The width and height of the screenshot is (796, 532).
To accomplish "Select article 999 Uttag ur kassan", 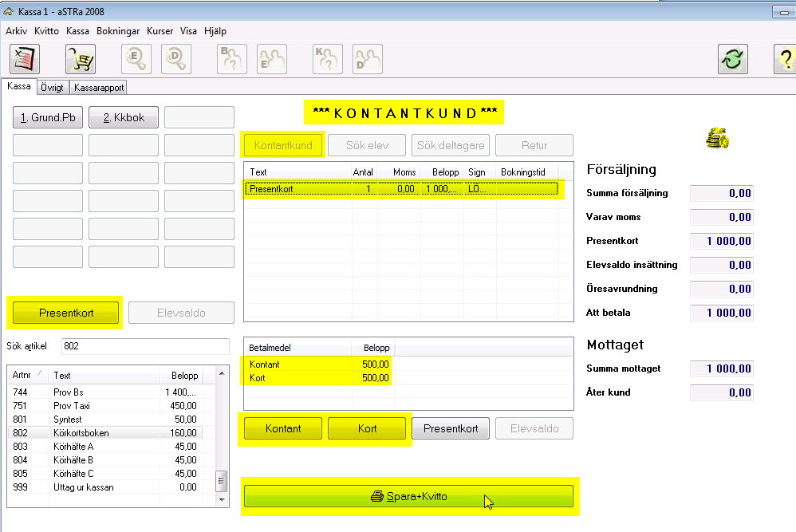I will tap(105, 487).
